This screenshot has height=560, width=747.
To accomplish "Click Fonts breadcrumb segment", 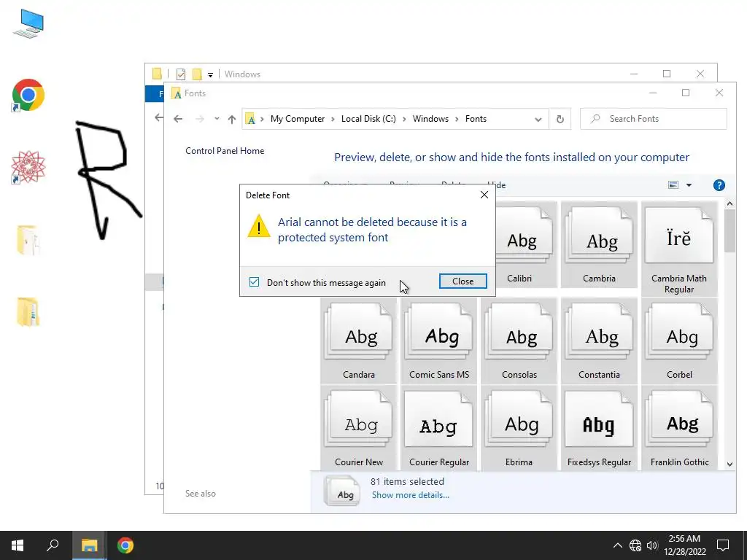I will 476,119.
